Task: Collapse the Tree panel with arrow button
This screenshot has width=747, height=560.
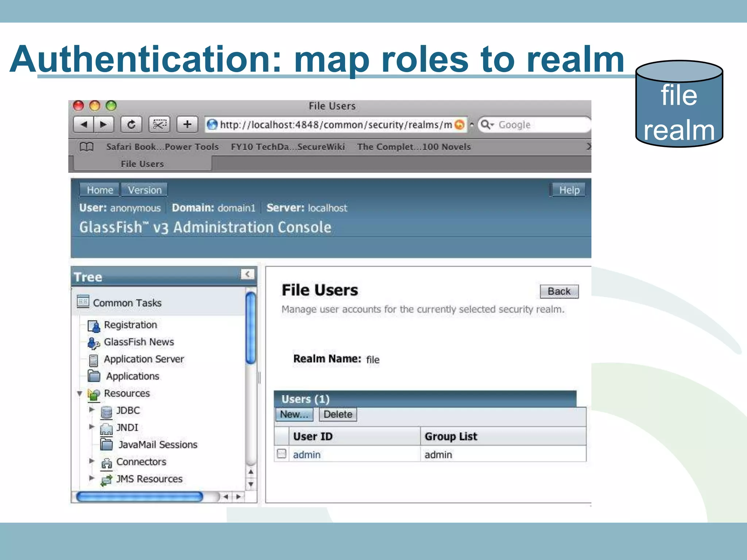Action: 247,275
